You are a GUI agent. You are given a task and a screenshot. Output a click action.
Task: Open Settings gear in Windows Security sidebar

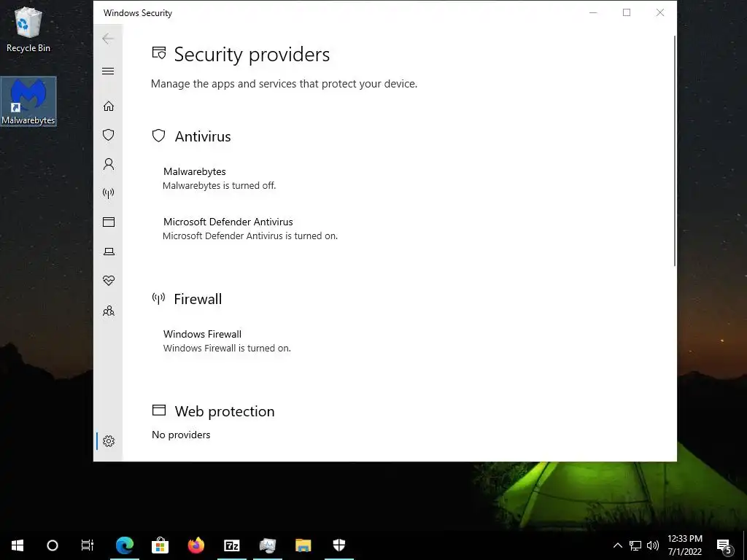click(x=109, y=441)
